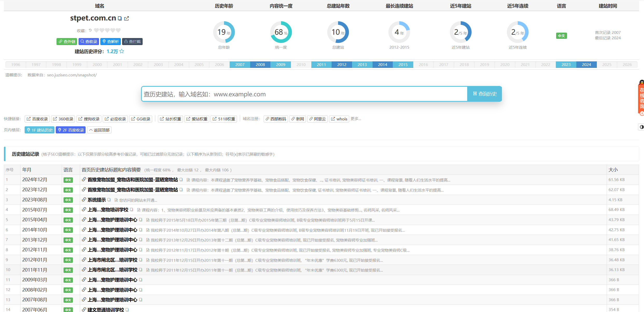Focus the domain history search field
The width and height of the screenshot is (644, 312).
point(304,94)
